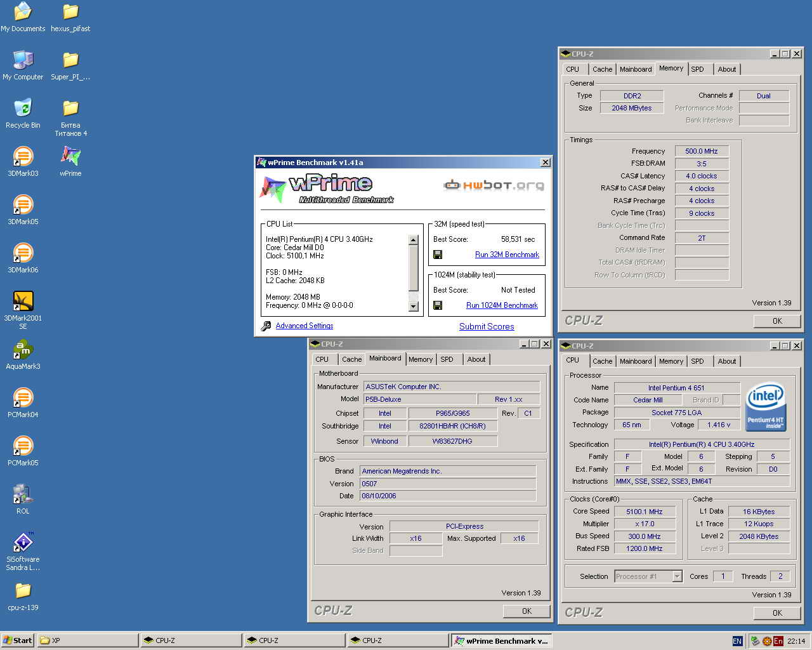Click the save icon under 1024M score
This screenshot has width=812, height=650.
click(438, 305)
